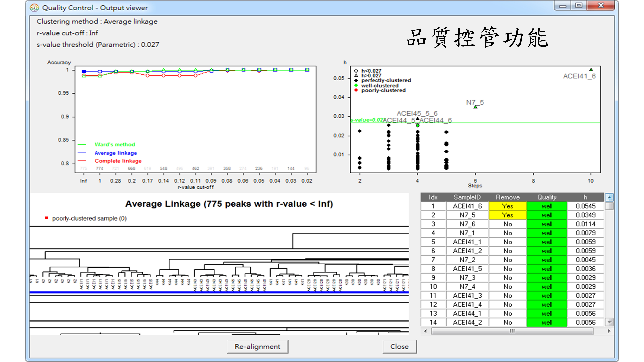Select the N7_1 sample cell
This screenshot has width=644, height=362.
coord(467,233)
